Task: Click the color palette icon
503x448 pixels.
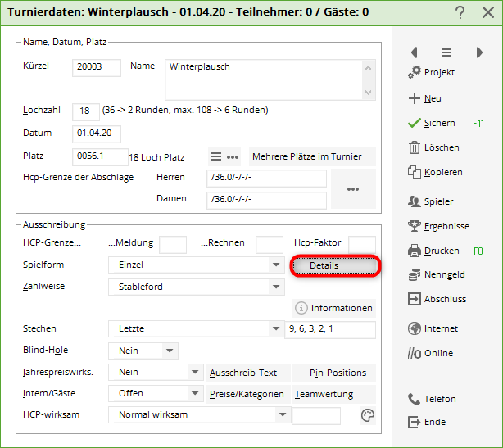Action: (367, 415)
